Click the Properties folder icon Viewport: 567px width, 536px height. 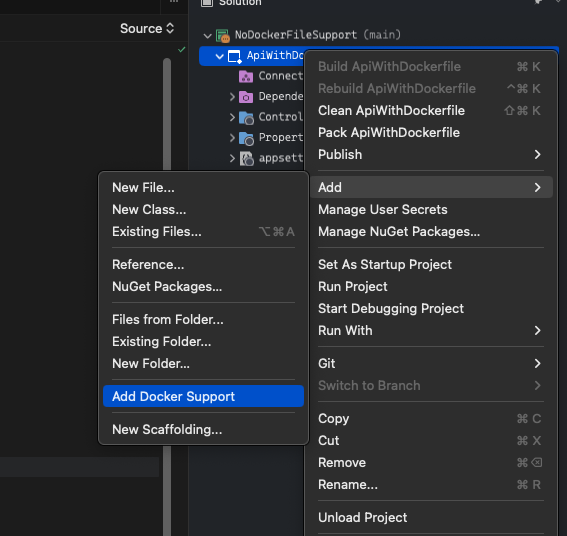point(246,138)
